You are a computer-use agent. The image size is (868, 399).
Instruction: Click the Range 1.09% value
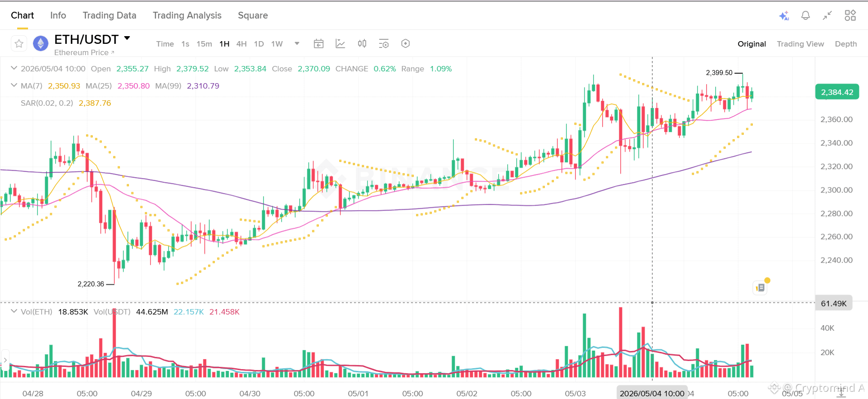[441, 69]
